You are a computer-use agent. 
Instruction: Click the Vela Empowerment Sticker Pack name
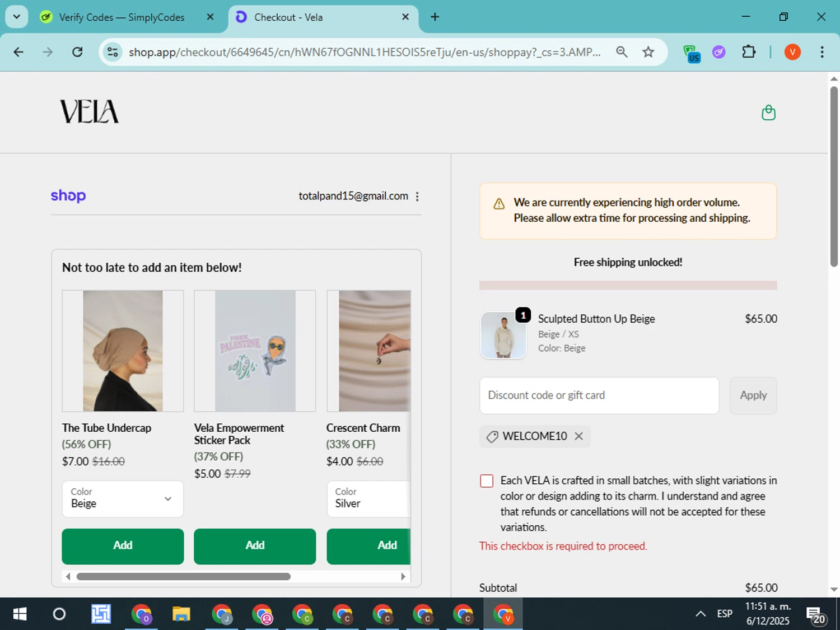coord(239,434)
